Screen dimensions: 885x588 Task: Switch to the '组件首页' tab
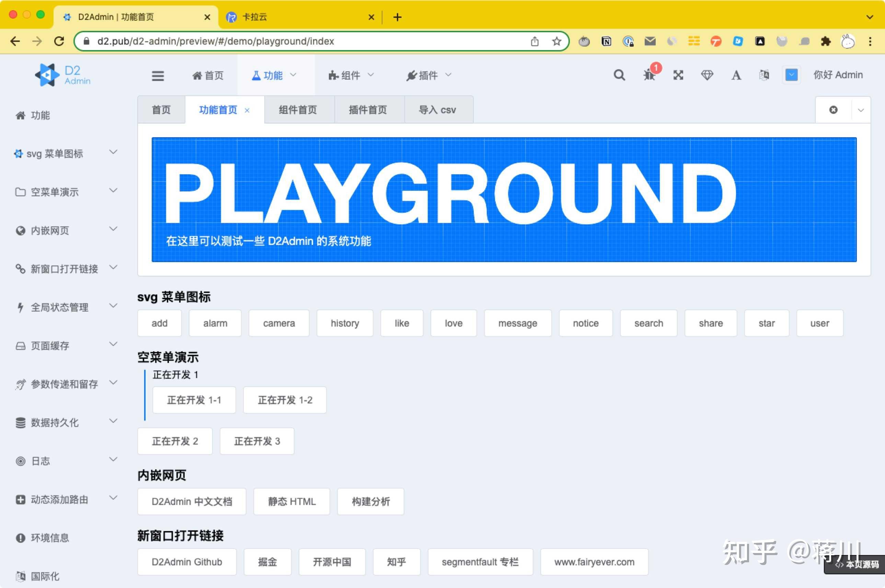point(298,109)
